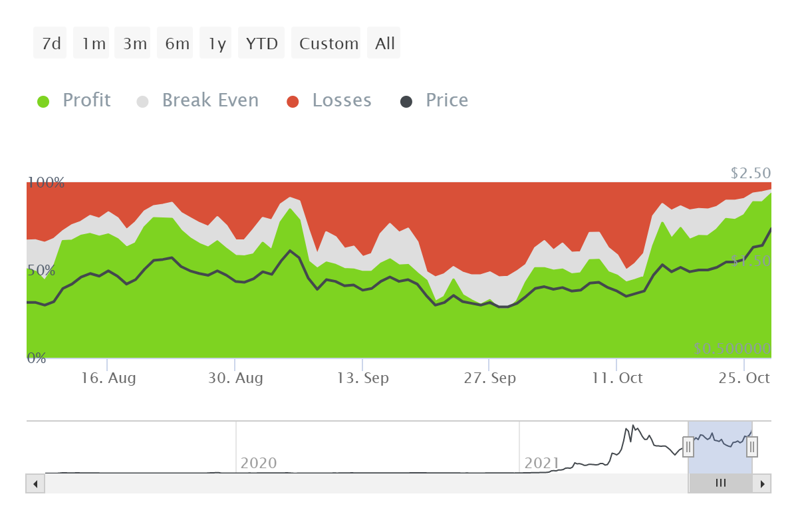
Task: Click the right navigator range handle
Action: point(752,447)
